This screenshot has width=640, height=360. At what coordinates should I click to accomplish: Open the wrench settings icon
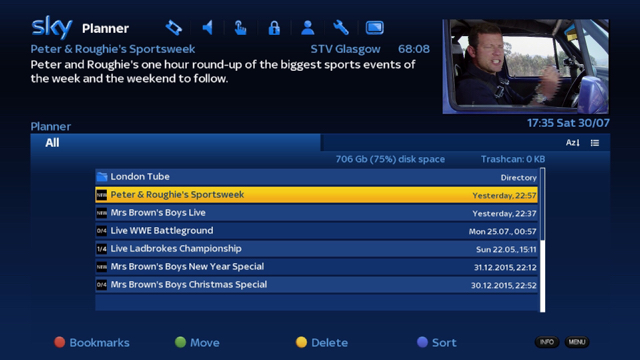coord(340,28)
